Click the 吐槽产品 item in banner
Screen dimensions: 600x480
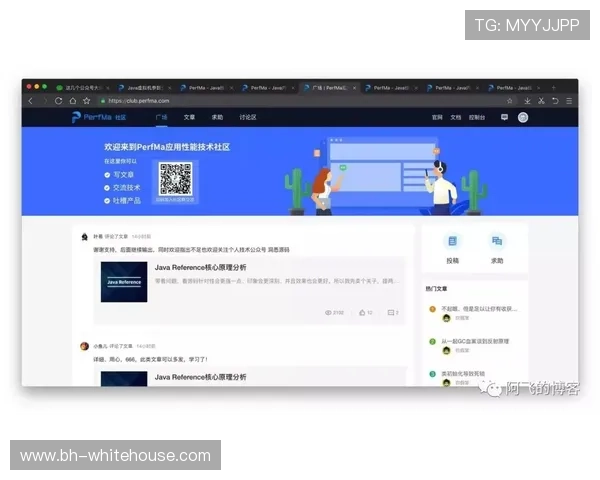[127, 201]
